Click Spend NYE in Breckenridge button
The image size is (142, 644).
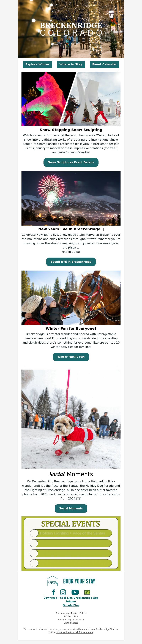[71, 262]
